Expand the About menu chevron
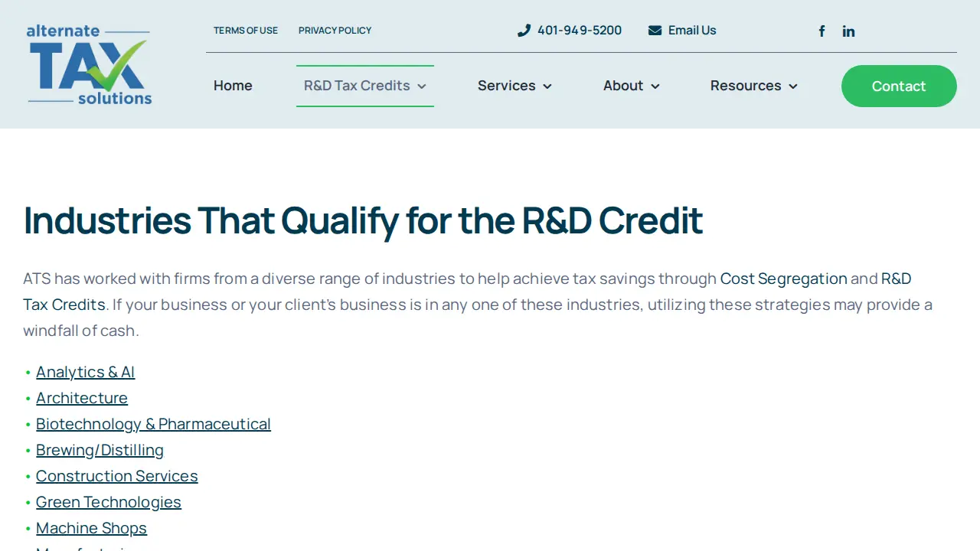 click(x=655, y=86)
